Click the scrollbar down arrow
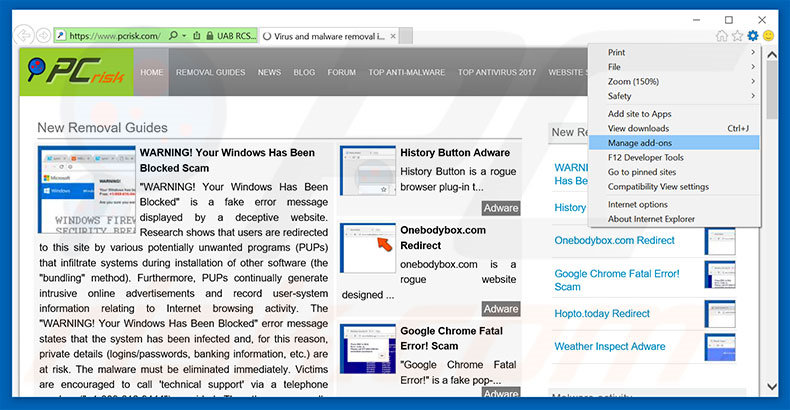 pos(772,387)
